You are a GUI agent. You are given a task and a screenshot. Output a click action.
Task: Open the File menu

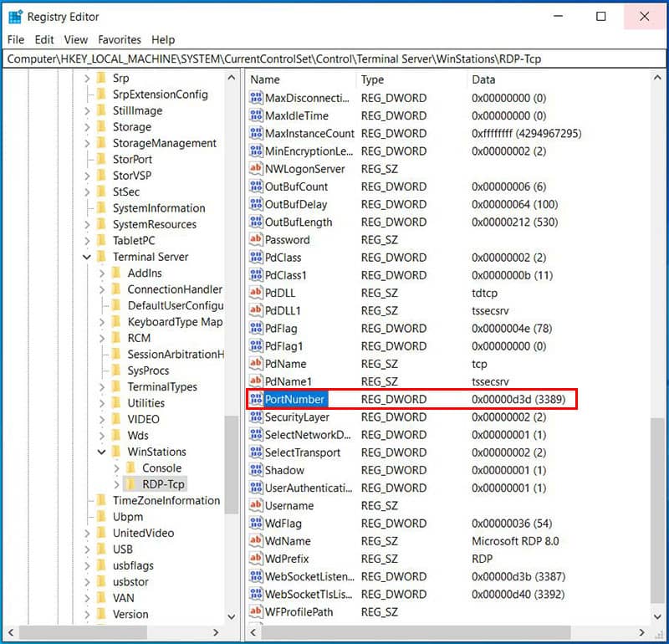(x=16, y=39)
